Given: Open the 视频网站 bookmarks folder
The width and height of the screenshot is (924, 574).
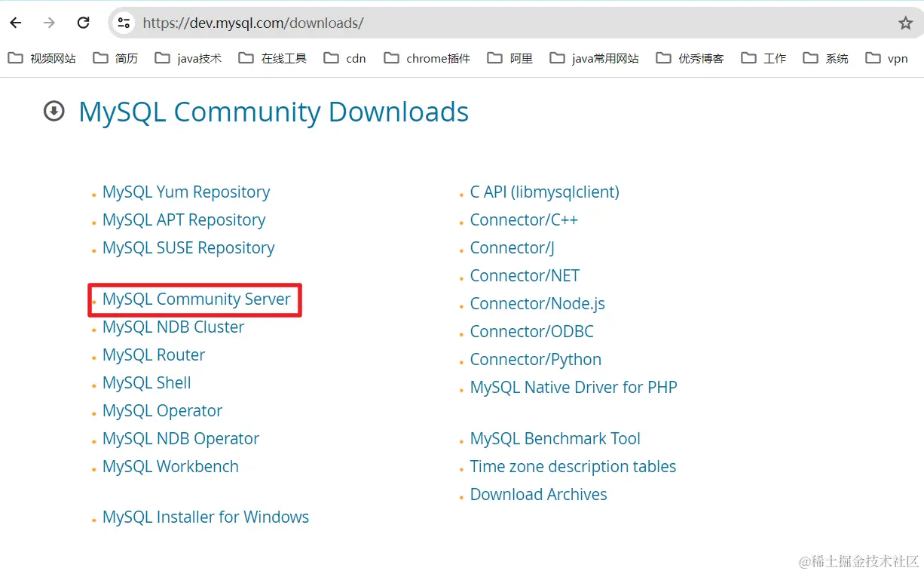Looking at the screenshot, I should click(x=42, y=58).
